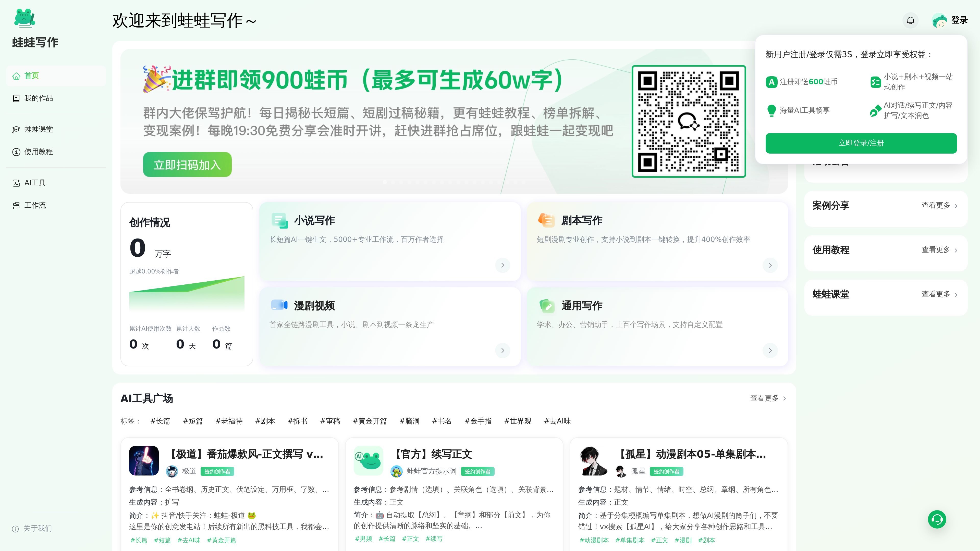Click the AI工具 sidebar icon
980x551 pixels.
[16, 183]
